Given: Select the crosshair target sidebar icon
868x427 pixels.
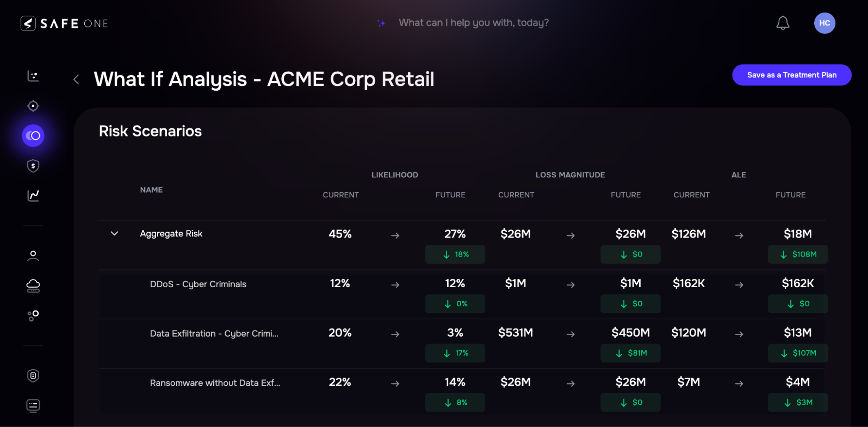Looking at the screenshot, I should [33, 106].
